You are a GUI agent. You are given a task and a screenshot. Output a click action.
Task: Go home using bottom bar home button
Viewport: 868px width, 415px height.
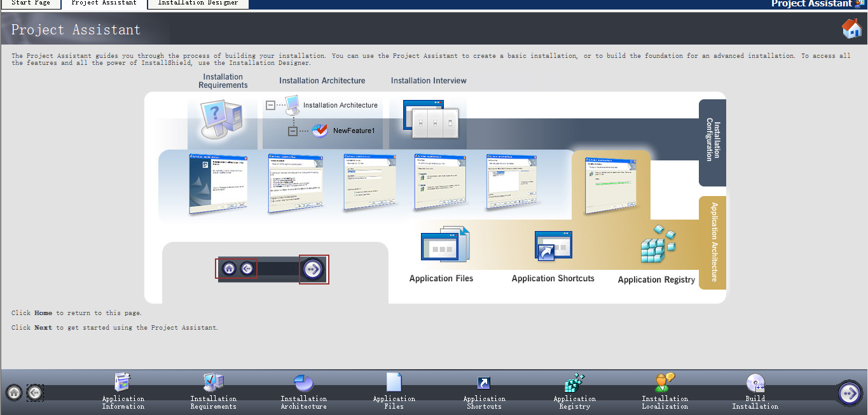[x=14, y=393]
